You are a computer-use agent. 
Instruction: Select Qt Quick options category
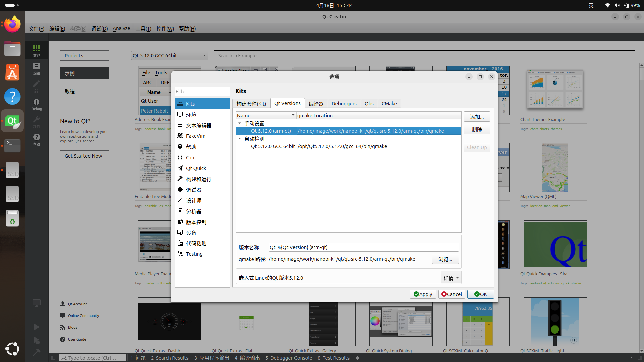tap(196, 168)
